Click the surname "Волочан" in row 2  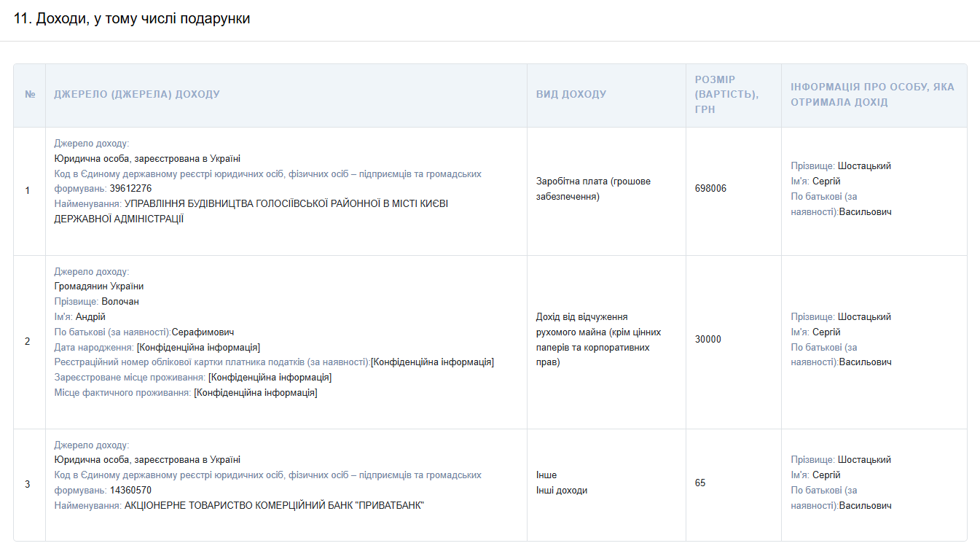coord(120,302)
